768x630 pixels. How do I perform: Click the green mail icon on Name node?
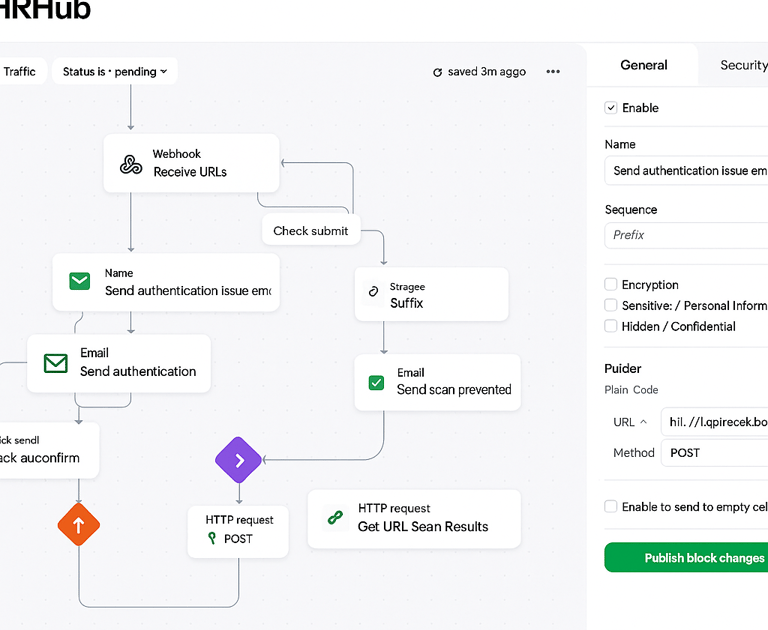pos(80,282)
